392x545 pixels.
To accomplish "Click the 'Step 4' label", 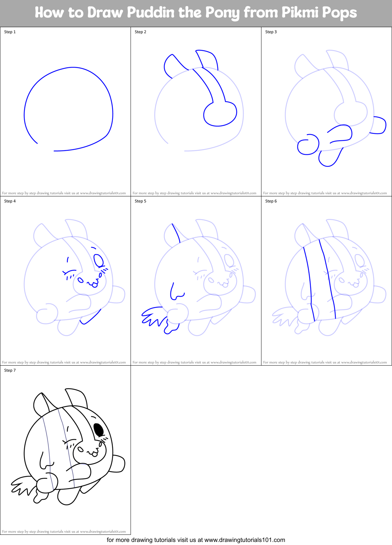I will [x=10, y=201].
